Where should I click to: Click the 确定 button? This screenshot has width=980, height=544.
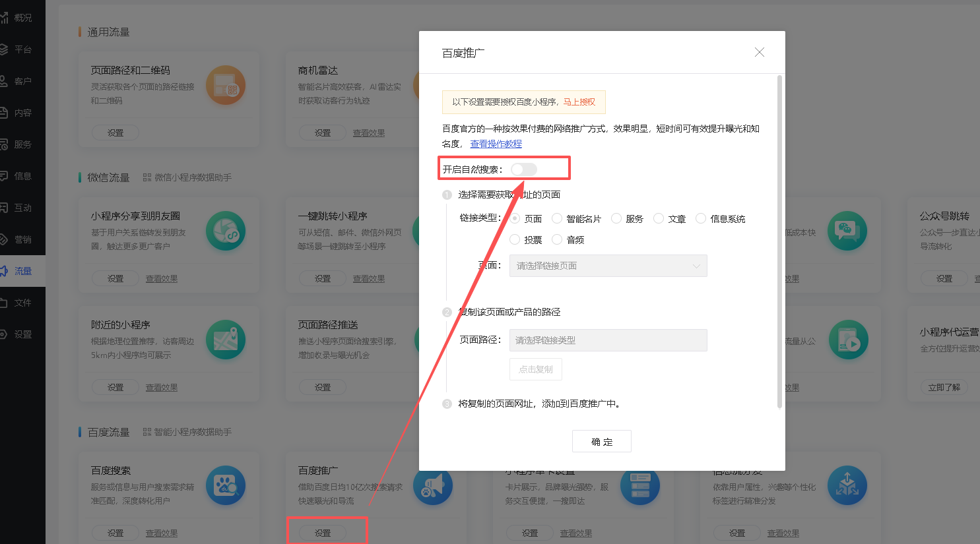pos(601,442)
